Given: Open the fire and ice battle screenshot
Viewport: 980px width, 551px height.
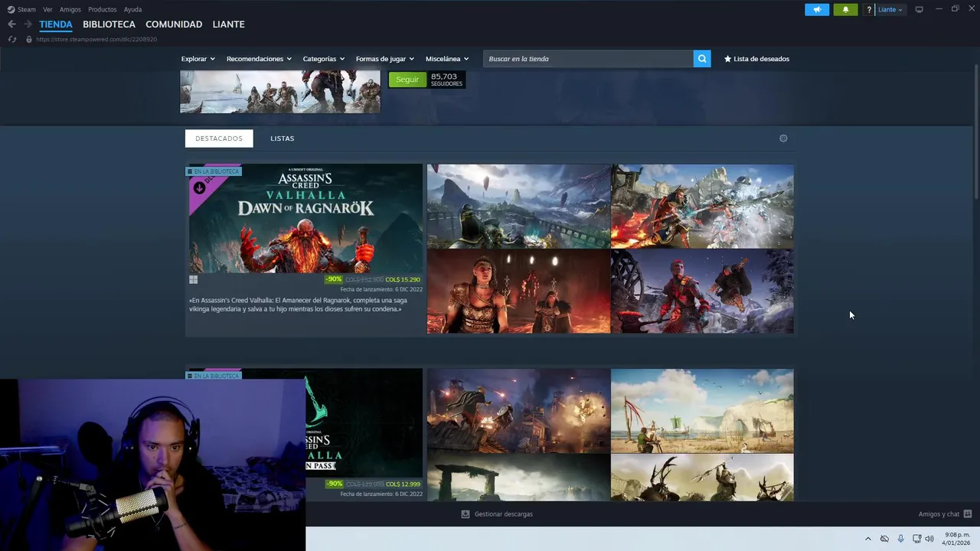Looking at the screenshot, I should point(702,207).
